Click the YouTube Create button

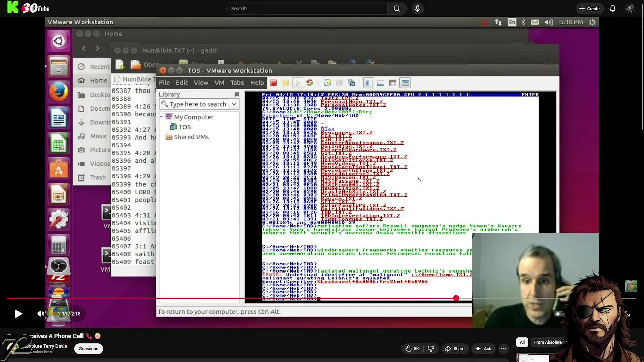tap(589, 8)
